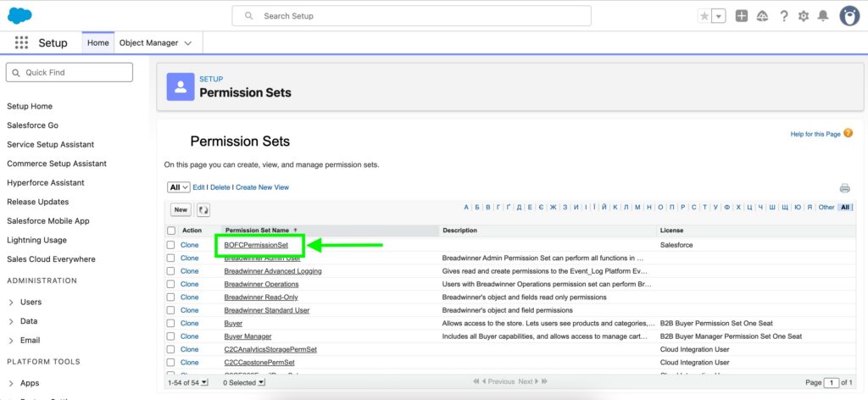
Task: Sort by the Description column header
Action: tap(459, 231)
